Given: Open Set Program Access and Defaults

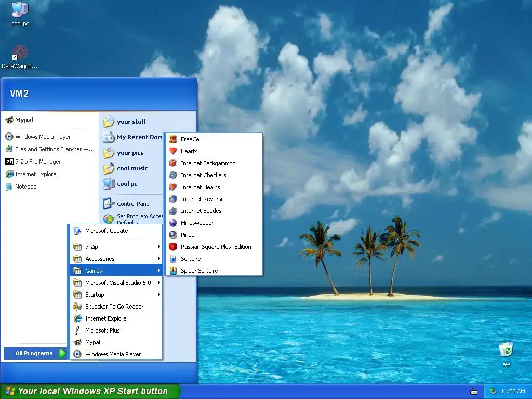Looking at the screenshot, I should coord(132,219).
